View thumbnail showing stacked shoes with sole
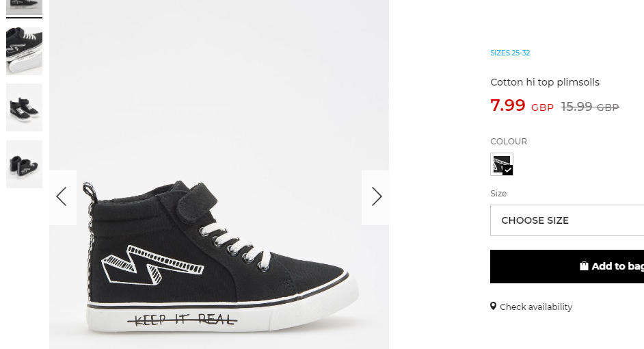The width and height of the screenshot is (644, 349). [x=24, y=51]
